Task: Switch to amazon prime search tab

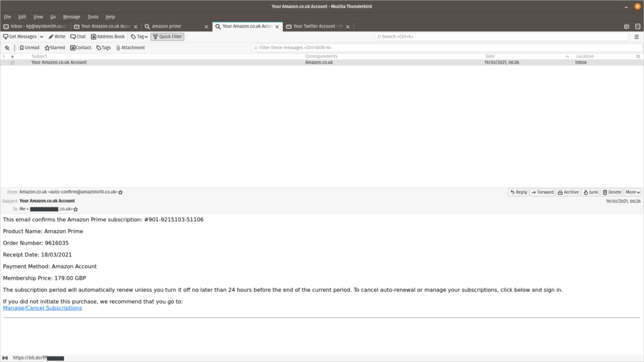Action: pos(177,26)
